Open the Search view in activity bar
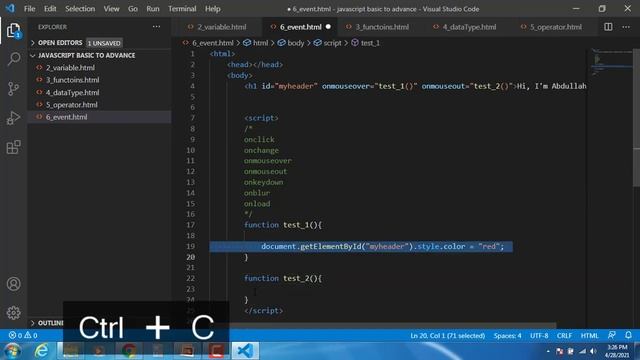The height and width of the screenshot is (360, 640). point(13,59)
